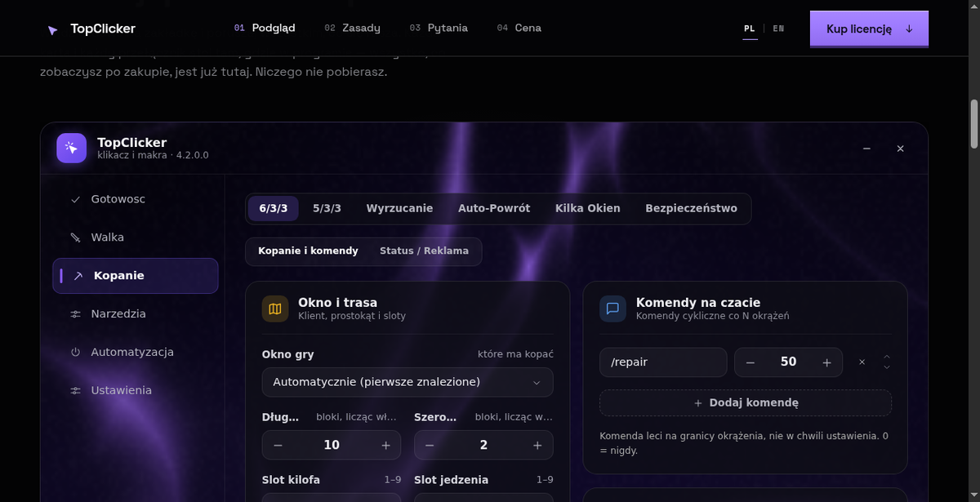The width and height of the screenshot is (980, 502).
Task: Click the Kup licencję button
Action: pyautogui.click(x=869, y=29)
